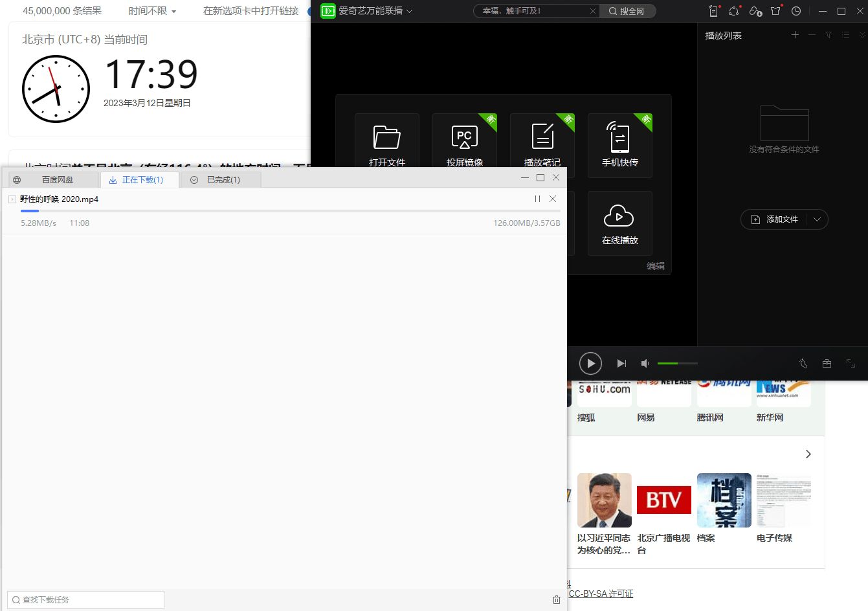Expand the 添加文件 dropdown arrow

point(818,219)
